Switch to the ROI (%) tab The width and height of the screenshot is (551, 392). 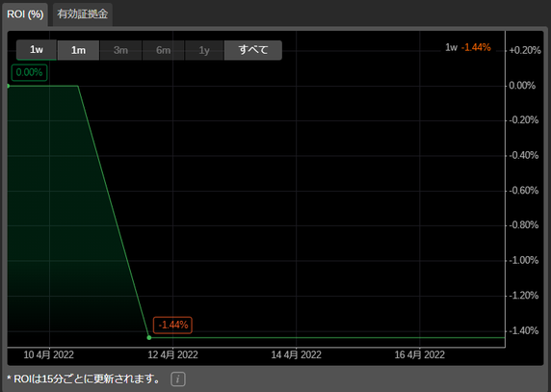click(x=25, y=14)
